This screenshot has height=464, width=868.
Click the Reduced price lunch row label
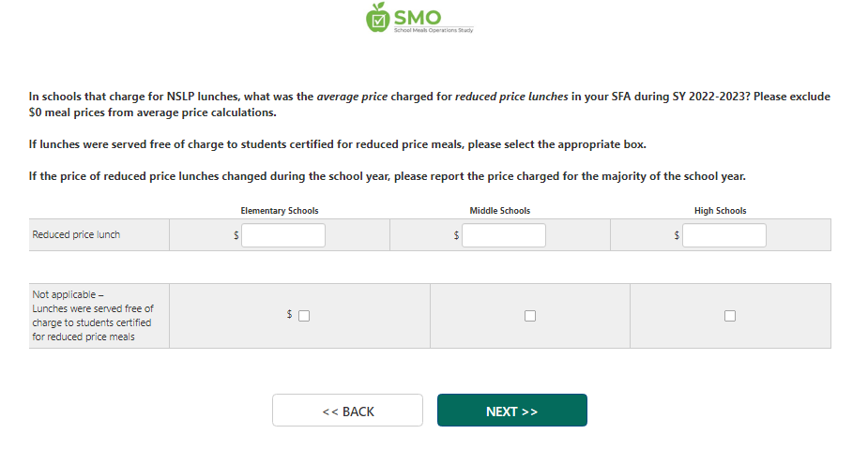[76, 234]
